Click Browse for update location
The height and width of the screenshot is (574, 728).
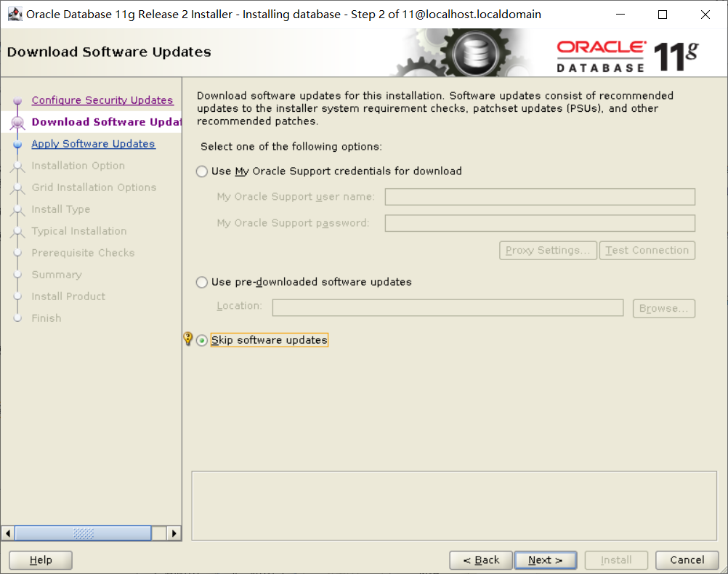click(664, 309)
